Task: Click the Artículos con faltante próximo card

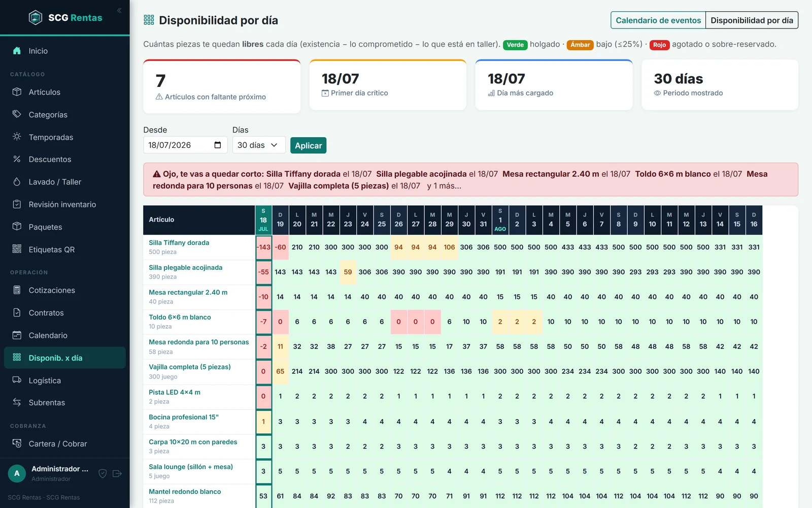Action: (222, 86)
